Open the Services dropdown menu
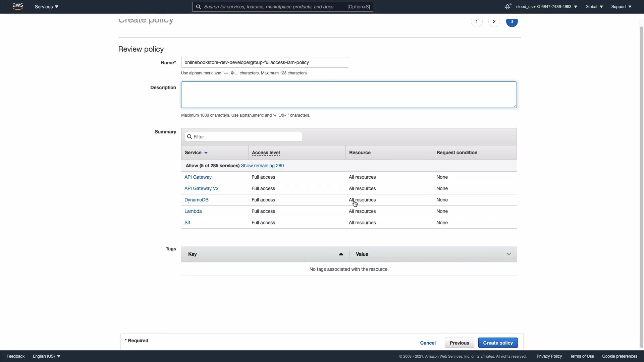 click(46, 7)
